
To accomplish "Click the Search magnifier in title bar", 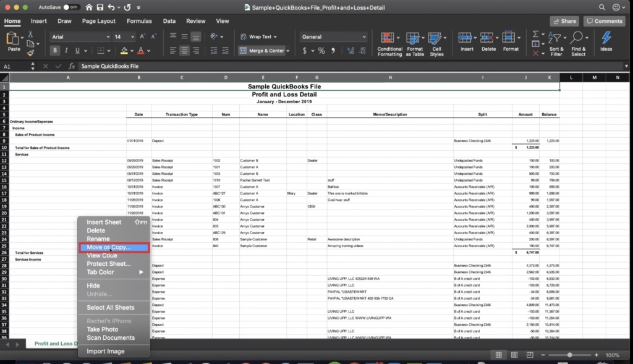I will point(601,7).
